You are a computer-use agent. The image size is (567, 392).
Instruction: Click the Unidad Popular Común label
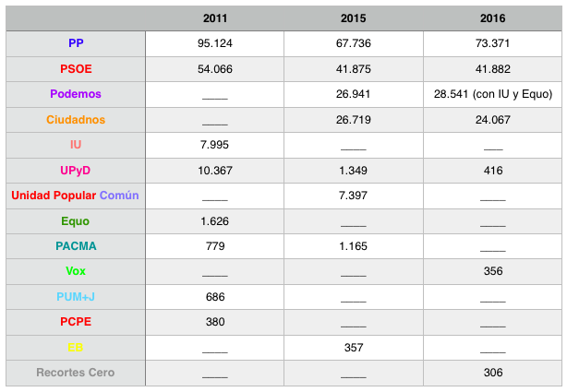point(76,196)
